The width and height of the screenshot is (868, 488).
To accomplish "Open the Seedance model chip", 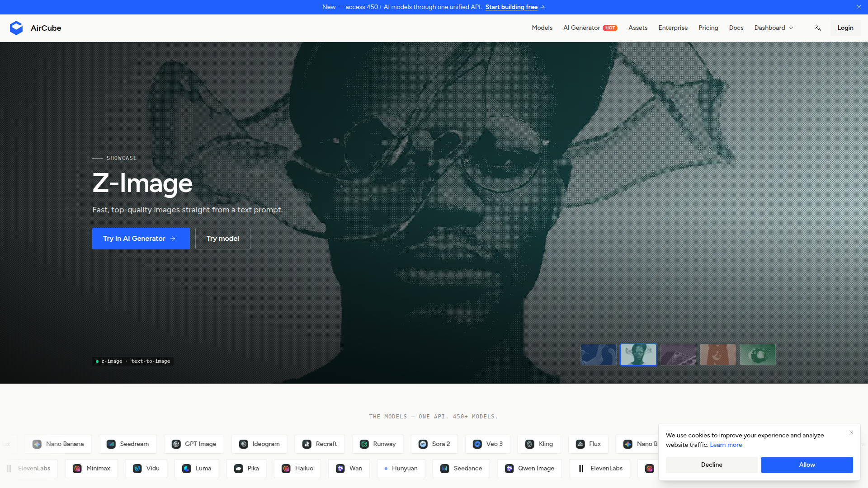I will (461, 469).
